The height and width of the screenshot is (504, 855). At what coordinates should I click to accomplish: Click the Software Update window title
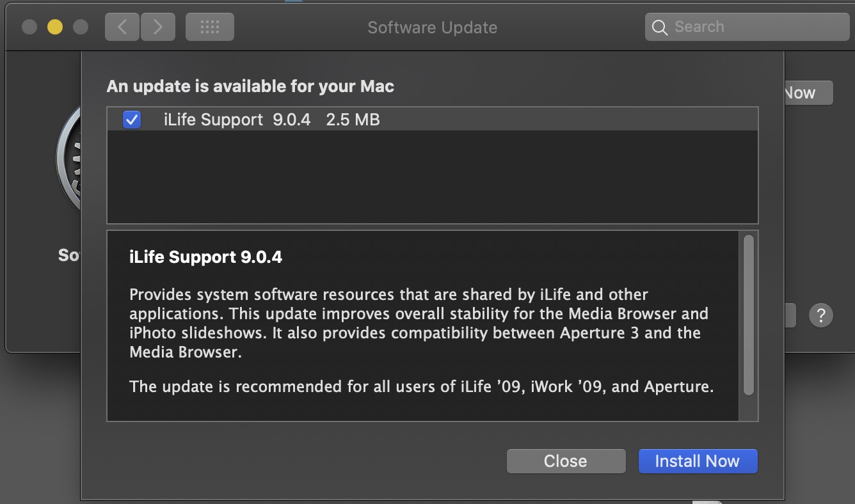(x=432, y=28)
